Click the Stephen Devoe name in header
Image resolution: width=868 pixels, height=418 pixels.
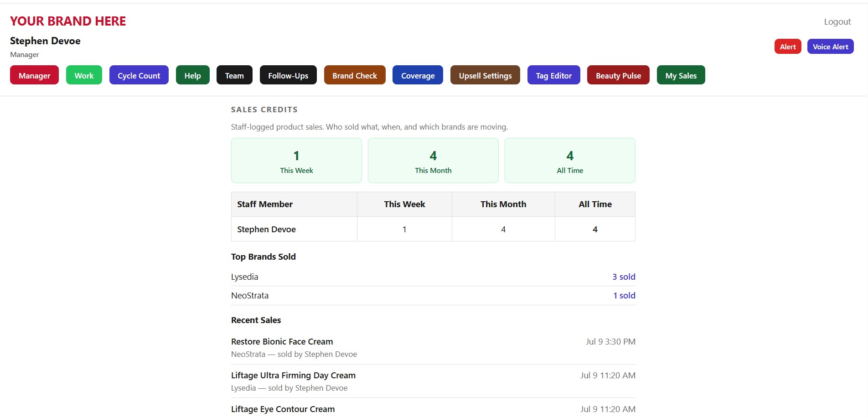45,41
